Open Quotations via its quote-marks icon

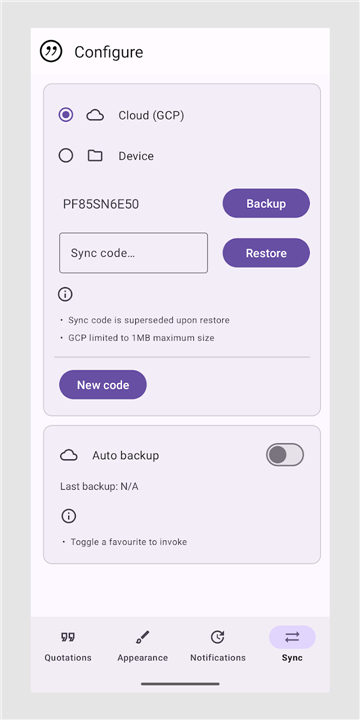click(x=68, y=637)
